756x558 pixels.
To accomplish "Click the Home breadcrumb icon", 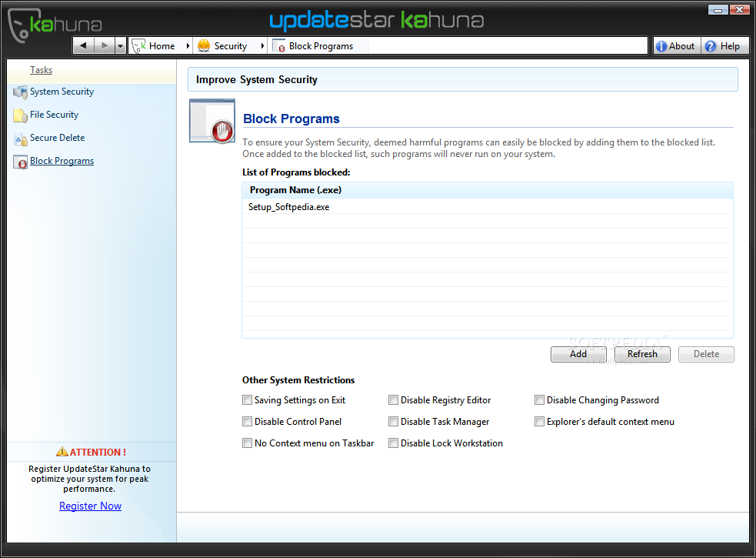I will 139,46.
